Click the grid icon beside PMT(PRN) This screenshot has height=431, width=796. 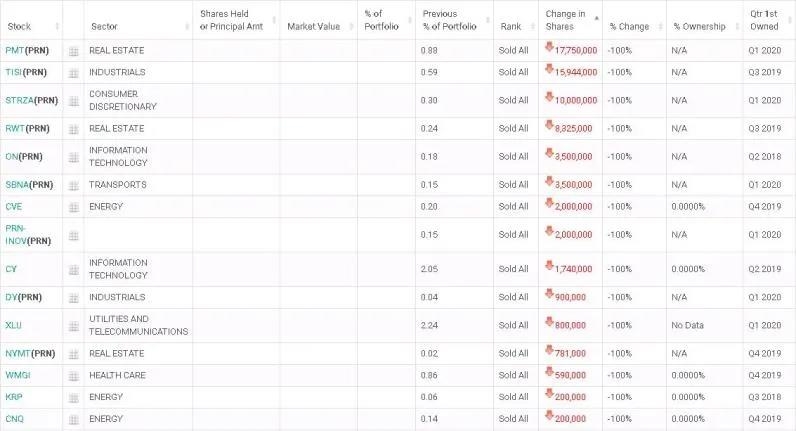pos(74,50)
